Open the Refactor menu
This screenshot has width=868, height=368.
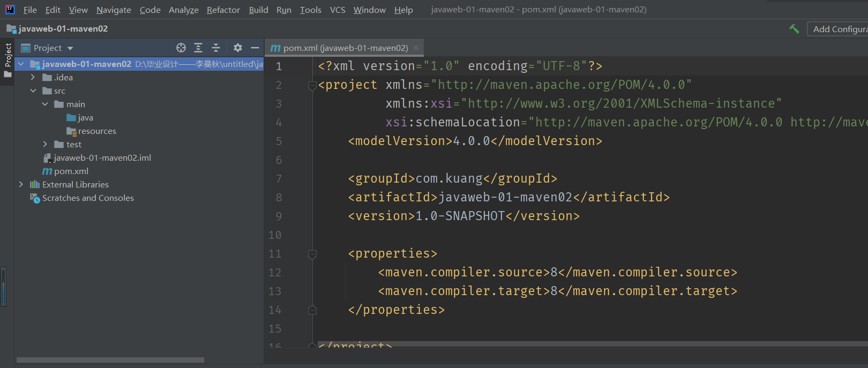click(x=223, y=10)
